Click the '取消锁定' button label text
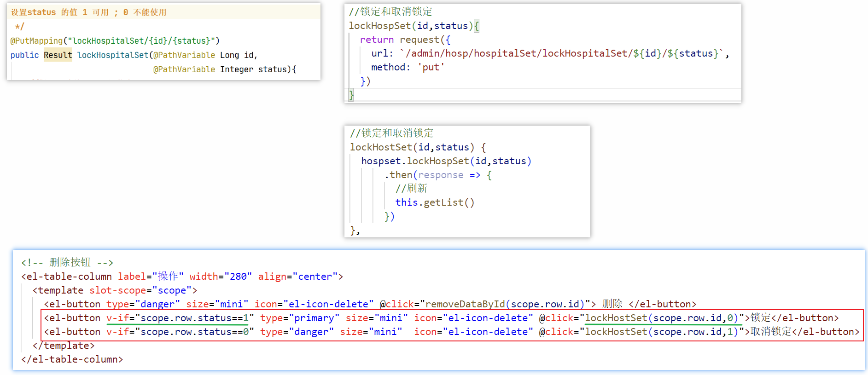The height and width of the screenshot is (375, 868). 771,332
